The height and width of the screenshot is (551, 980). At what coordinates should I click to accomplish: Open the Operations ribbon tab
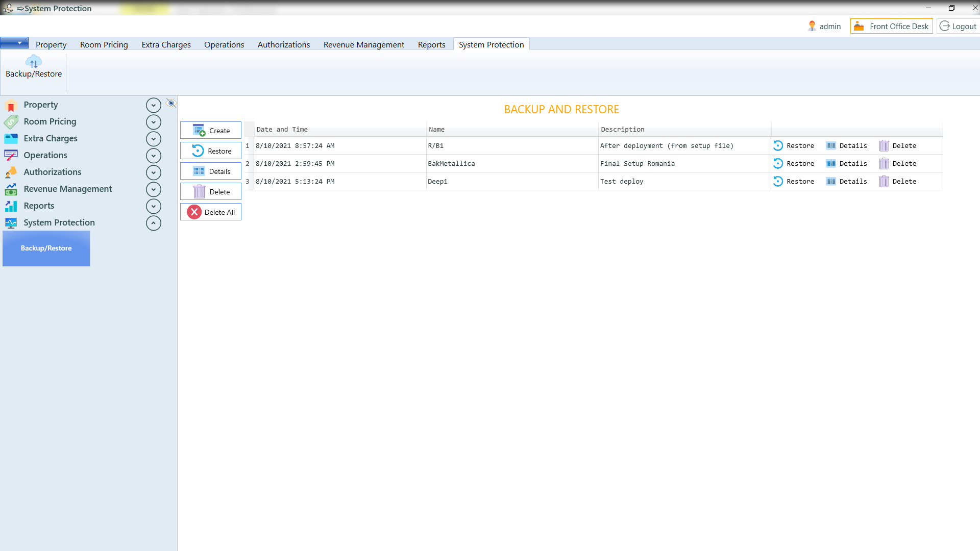coord(224,44)
